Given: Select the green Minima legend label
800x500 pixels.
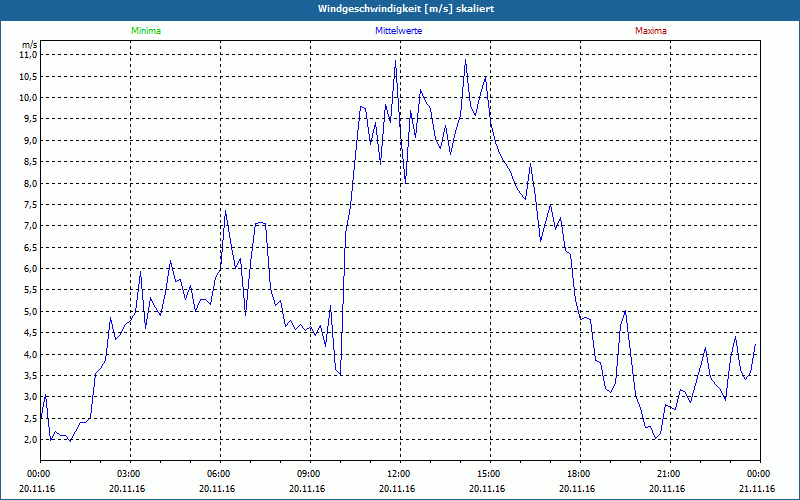Looking at the screenshot, I should 146,31.
